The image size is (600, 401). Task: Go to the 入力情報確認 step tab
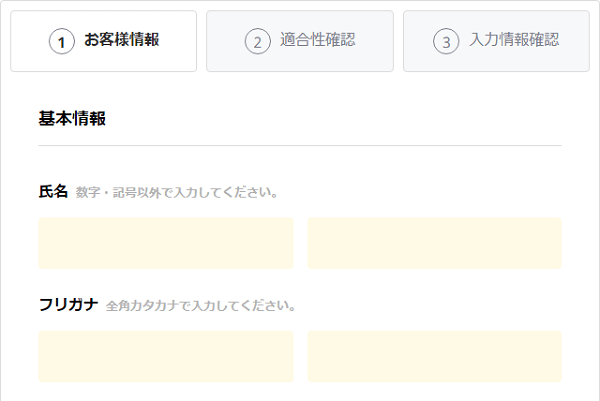pyautogui.click(x=496, y=41)
